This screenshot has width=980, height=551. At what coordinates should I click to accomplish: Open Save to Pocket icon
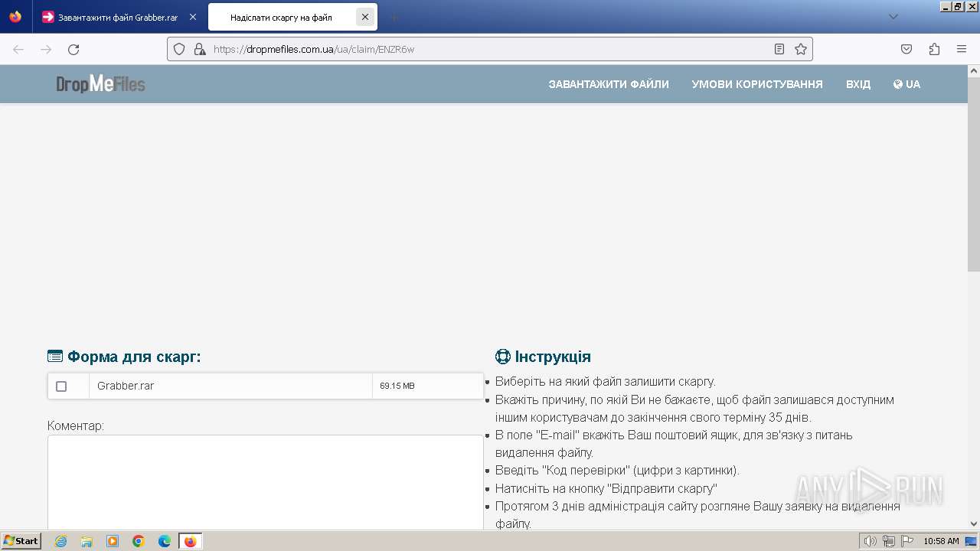(x=906, y=49)
